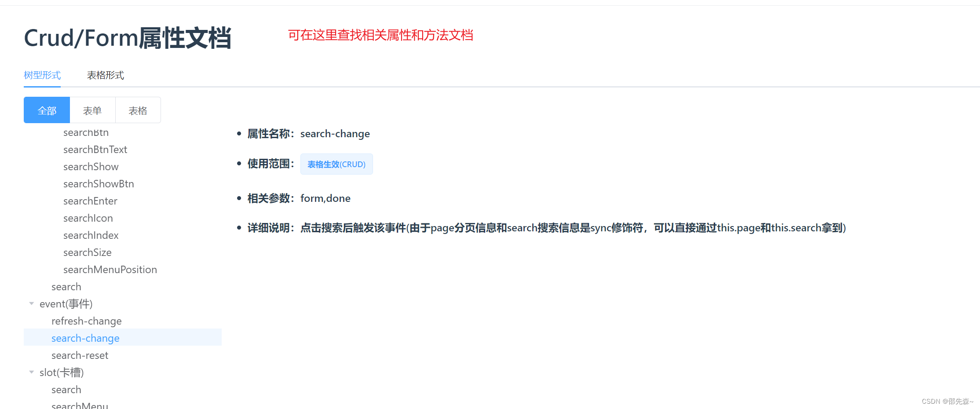Select the 树型形式 tab

[x=42, y=75]
